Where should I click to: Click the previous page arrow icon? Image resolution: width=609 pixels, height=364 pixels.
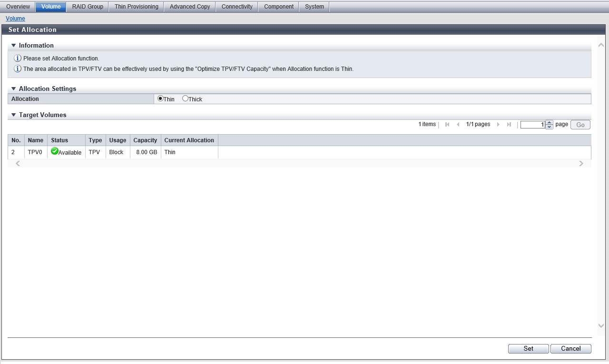458,125
